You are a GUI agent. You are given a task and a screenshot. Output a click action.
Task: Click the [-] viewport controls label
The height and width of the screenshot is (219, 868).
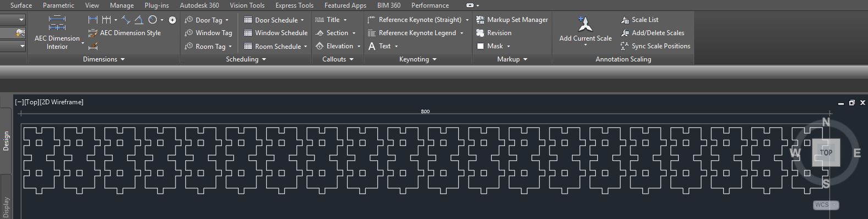(x=19, y=102)
